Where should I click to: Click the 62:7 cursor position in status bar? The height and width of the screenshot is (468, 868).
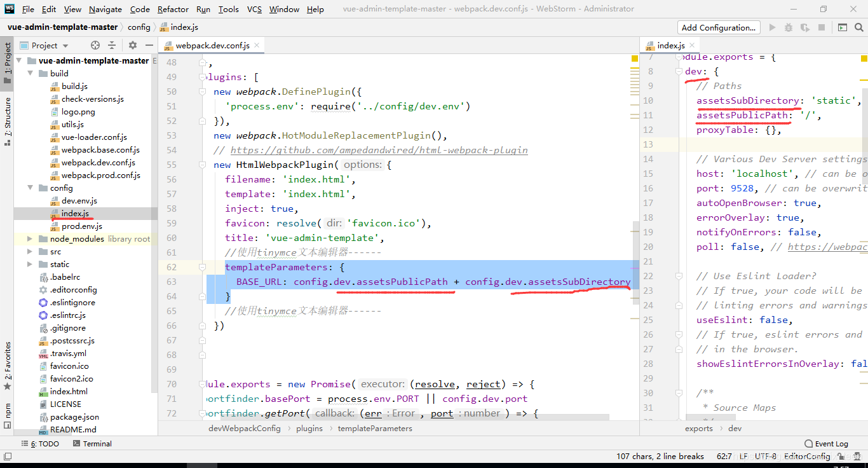pos(724,457)
